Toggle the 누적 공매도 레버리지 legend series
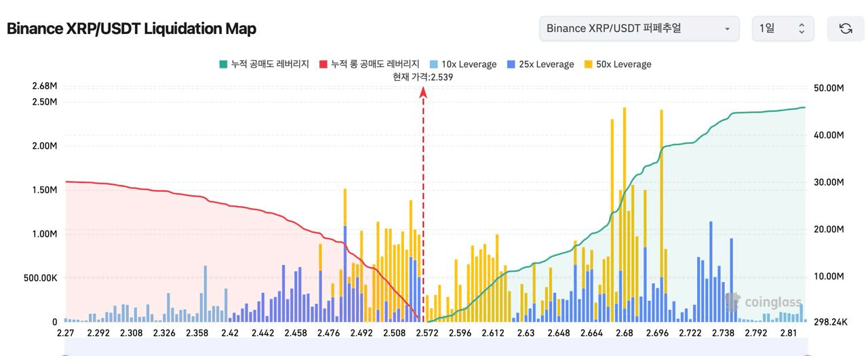868x356 pixels. (264, 64)
